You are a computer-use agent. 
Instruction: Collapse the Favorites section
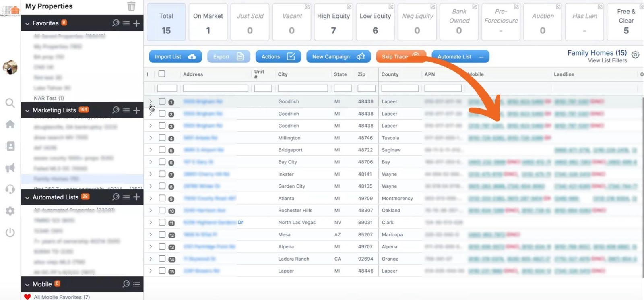(x=27, y=23)
